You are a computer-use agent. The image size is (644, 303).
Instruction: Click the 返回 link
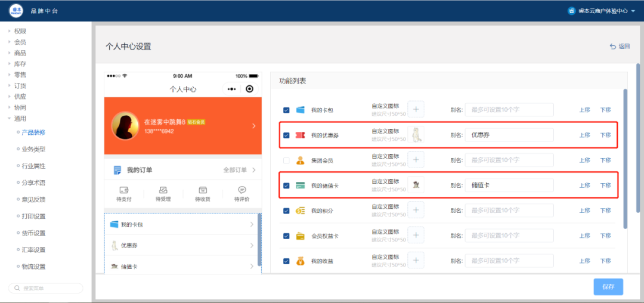tap(624, 47)
